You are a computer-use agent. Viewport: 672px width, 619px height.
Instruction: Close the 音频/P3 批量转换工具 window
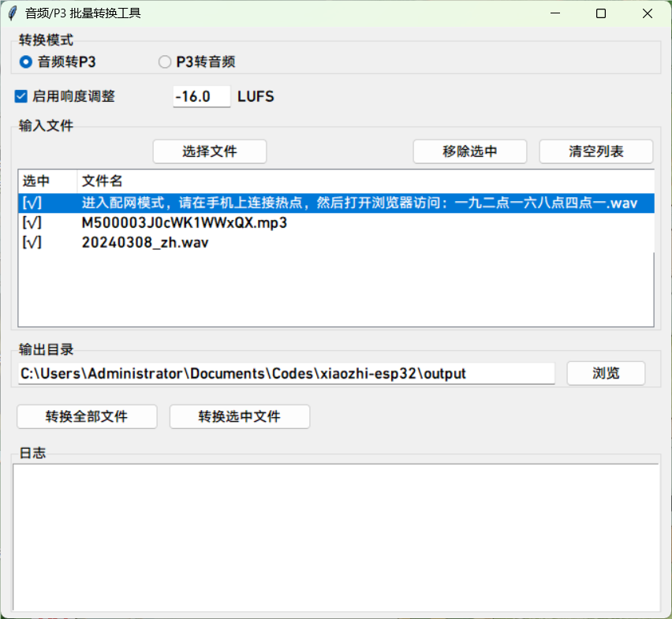click(647, 13)
